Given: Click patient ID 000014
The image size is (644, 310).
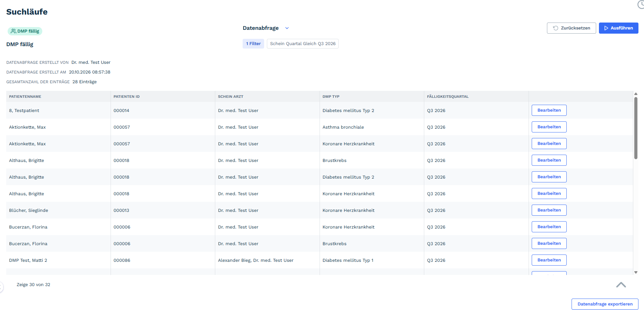Looking at the screenshot, I should [121, 111].
